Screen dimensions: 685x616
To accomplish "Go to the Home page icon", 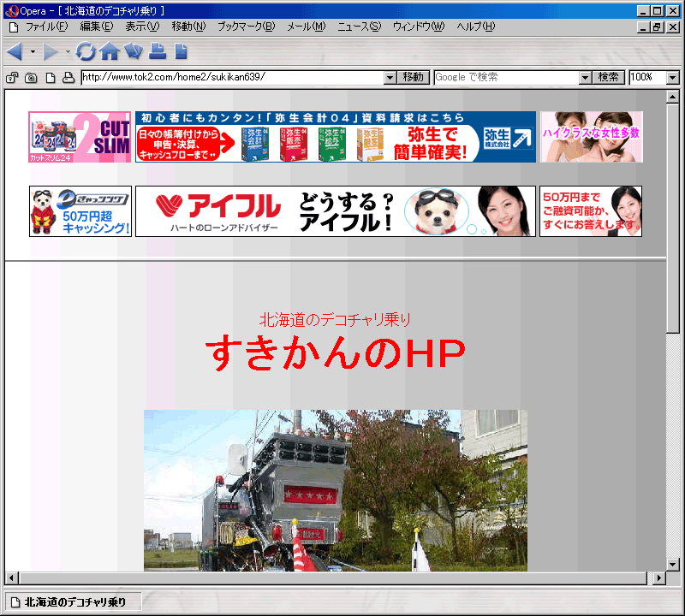I will [110, 51].
